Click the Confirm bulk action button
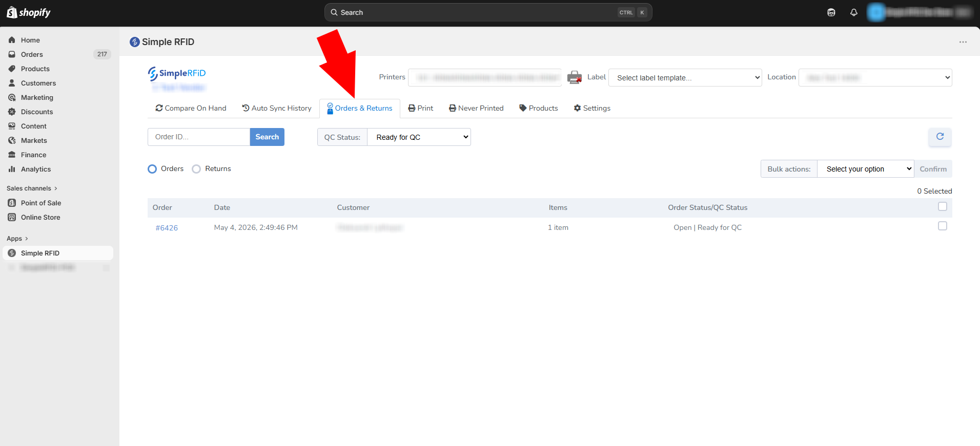Image resolution: width=980 pixels, height=446 pixels. click(x=933, y=169)
